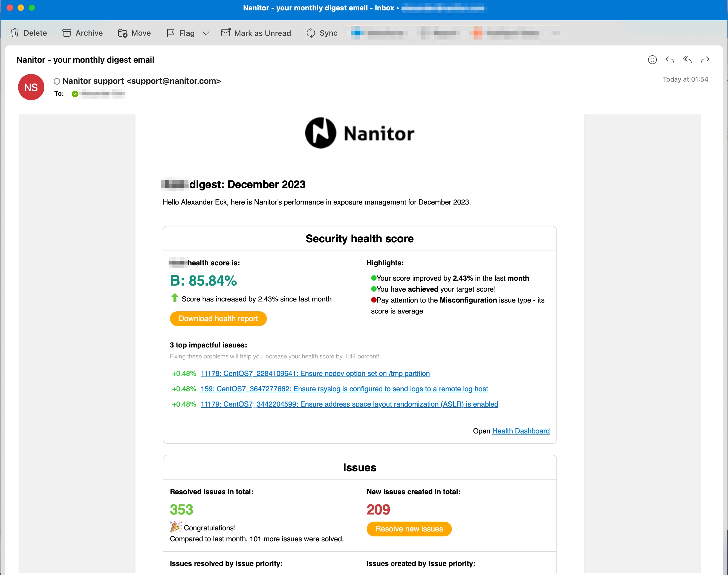Open the Health Dashboard link

(x=521, y=431)
